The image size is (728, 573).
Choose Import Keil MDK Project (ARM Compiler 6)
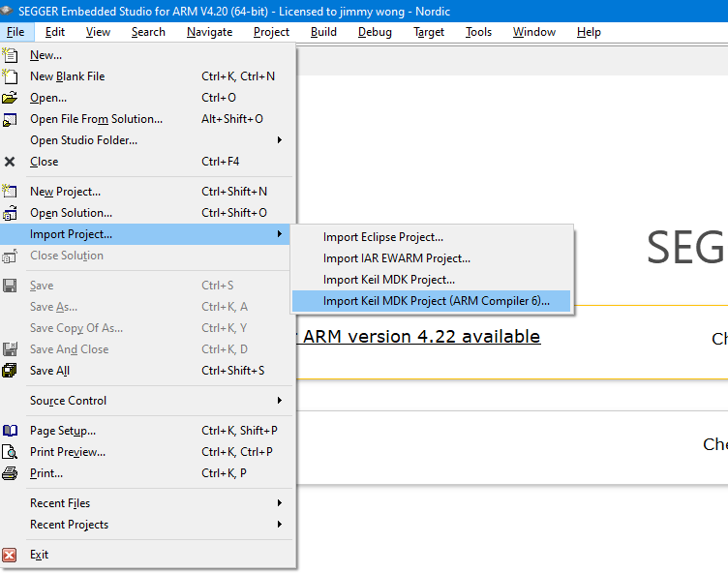tap(436, 301)
